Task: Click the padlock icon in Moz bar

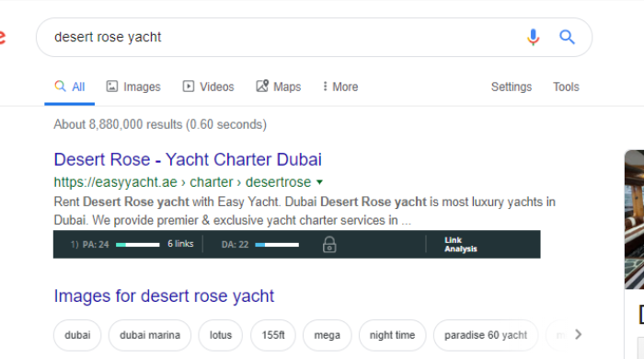Action: point(329,245)
